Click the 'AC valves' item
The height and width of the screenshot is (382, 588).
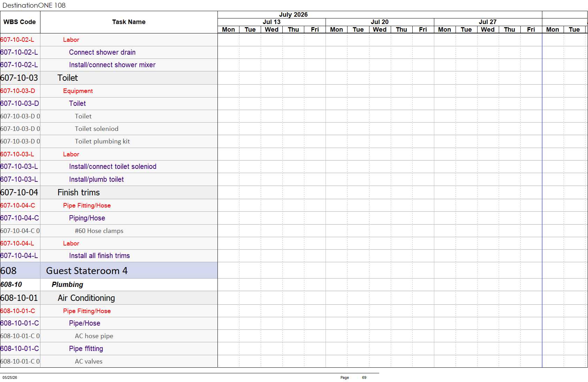pos(89,361)
